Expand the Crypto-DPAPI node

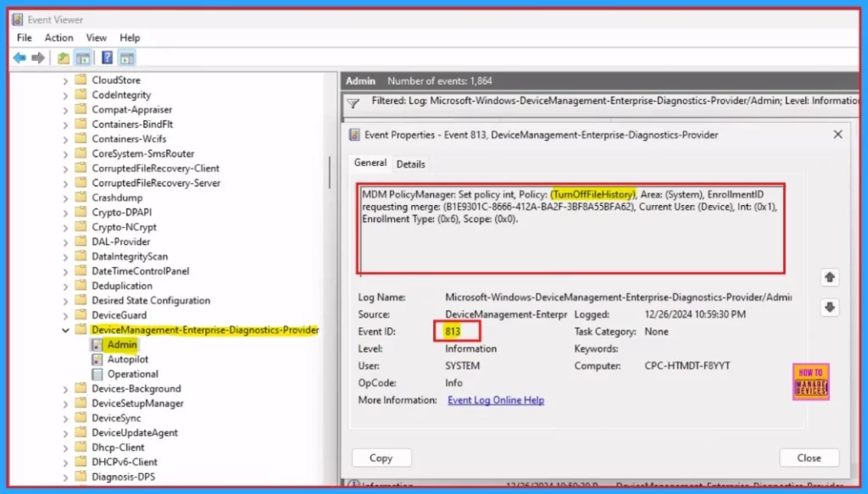coord(65,213)
